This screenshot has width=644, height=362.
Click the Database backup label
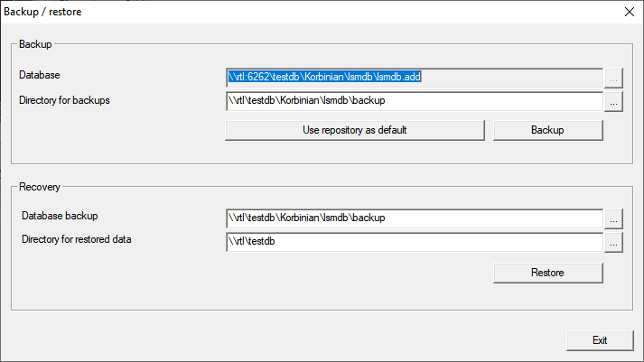60,215
